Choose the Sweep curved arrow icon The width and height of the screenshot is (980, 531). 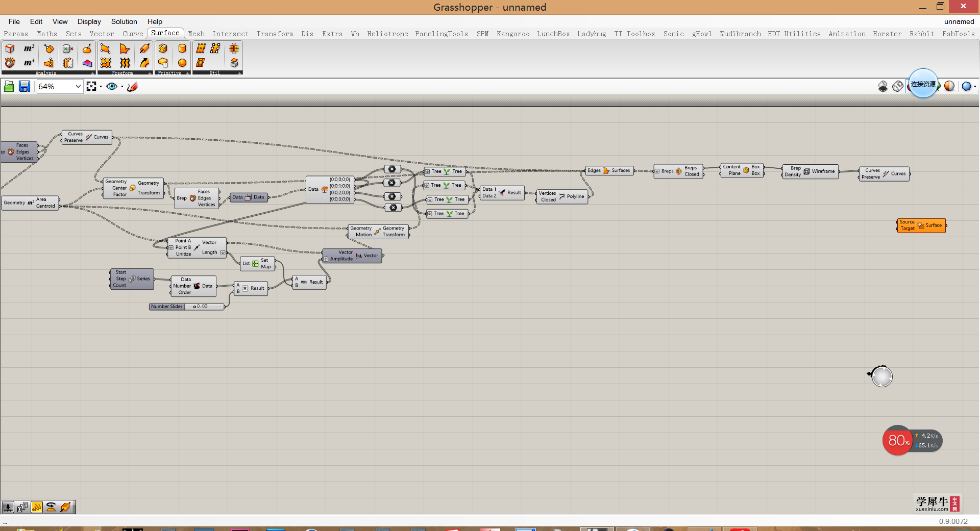point(144,63)
